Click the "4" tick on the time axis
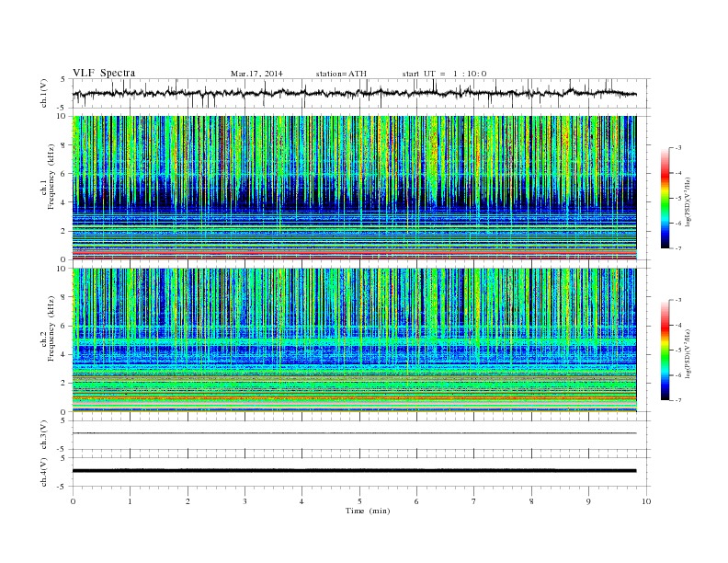 [301, 501]
